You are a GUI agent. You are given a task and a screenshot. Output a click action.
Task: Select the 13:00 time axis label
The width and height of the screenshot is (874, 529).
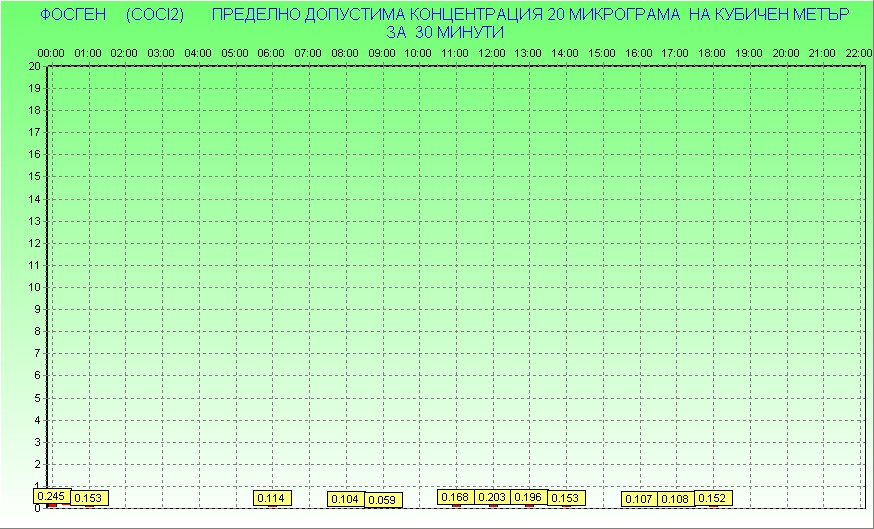[528, 54]
